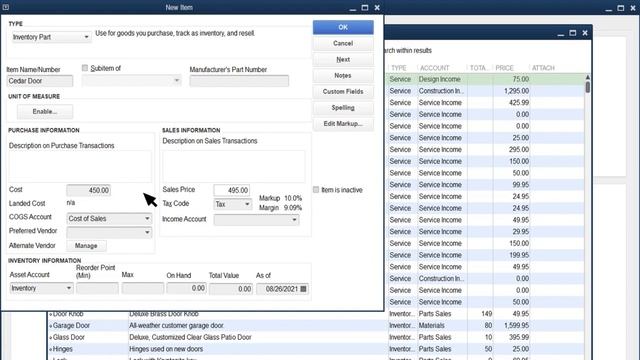Viewport: 640px width, 360px height.
Task: Open Custom Fields
Action: click(x=343, y=91)
